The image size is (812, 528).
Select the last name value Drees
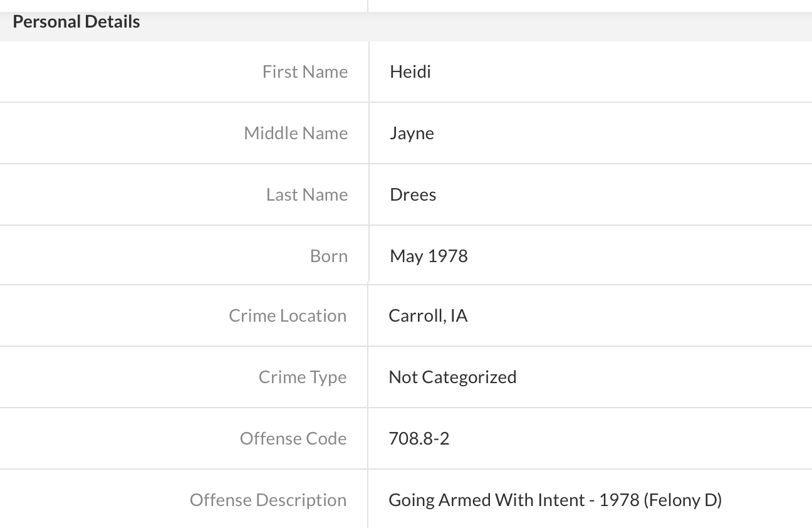coord(413,194)
